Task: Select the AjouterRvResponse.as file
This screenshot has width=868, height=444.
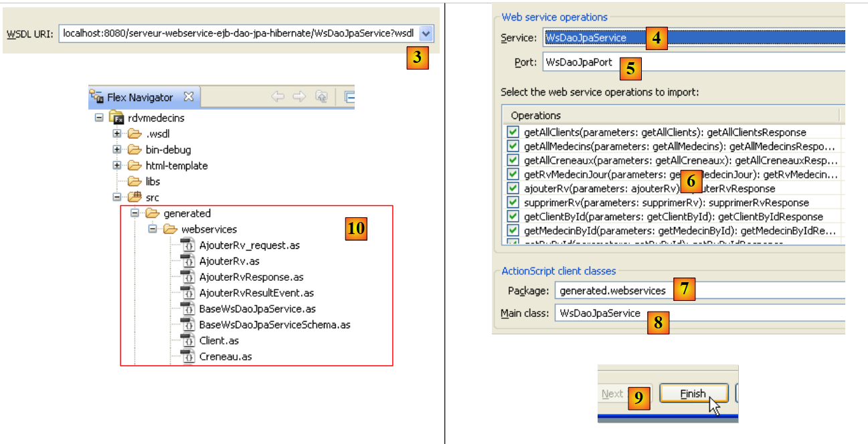Action: pyautogui.click(x=251, y=277)
